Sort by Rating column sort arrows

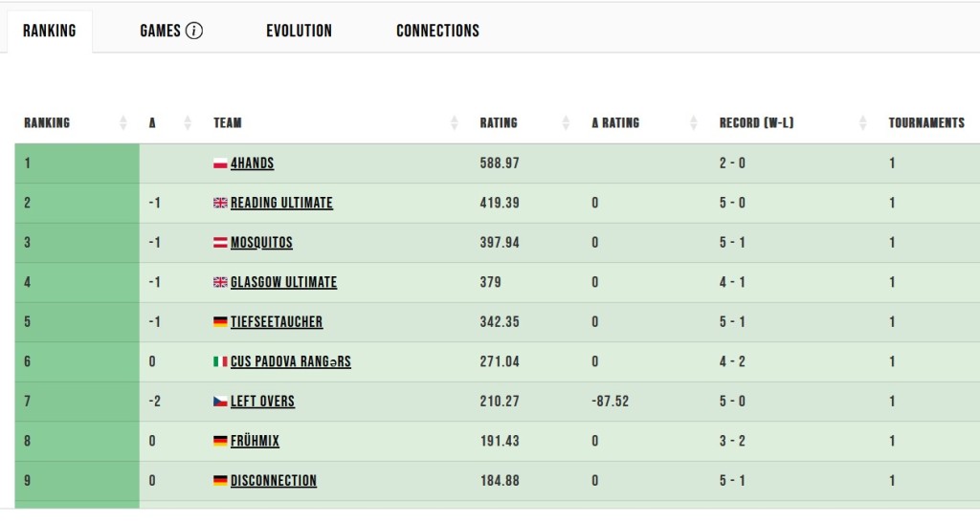pos(566,123)
